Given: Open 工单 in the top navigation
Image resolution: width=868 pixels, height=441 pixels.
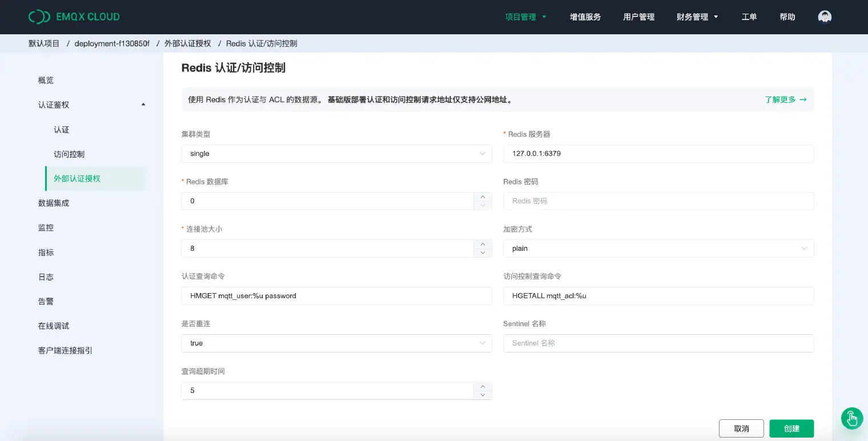Looking at the screenshot, I should pos(749,17).
